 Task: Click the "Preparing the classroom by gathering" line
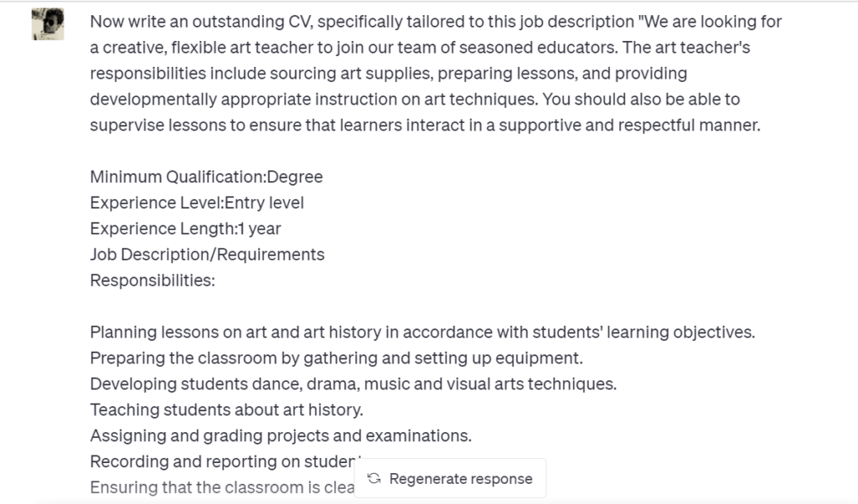[336, 358]
